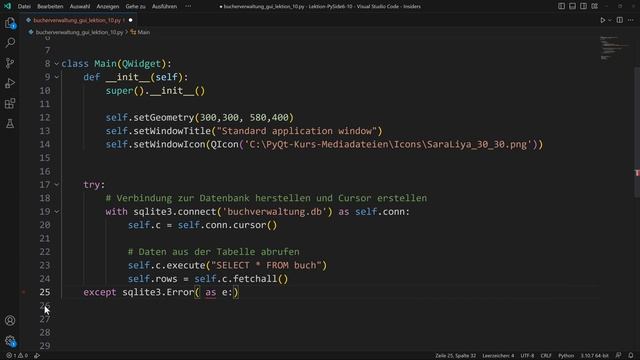Click the Python file icon in breadcrumb

[31, 32]
